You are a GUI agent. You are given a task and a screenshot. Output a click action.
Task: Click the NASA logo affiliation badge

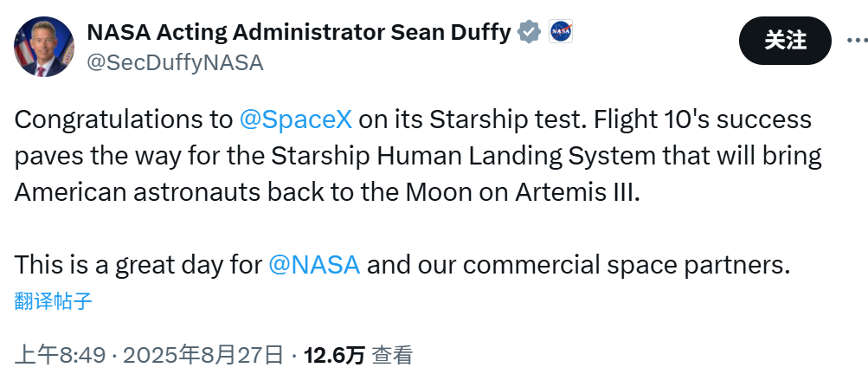point(561,33)
